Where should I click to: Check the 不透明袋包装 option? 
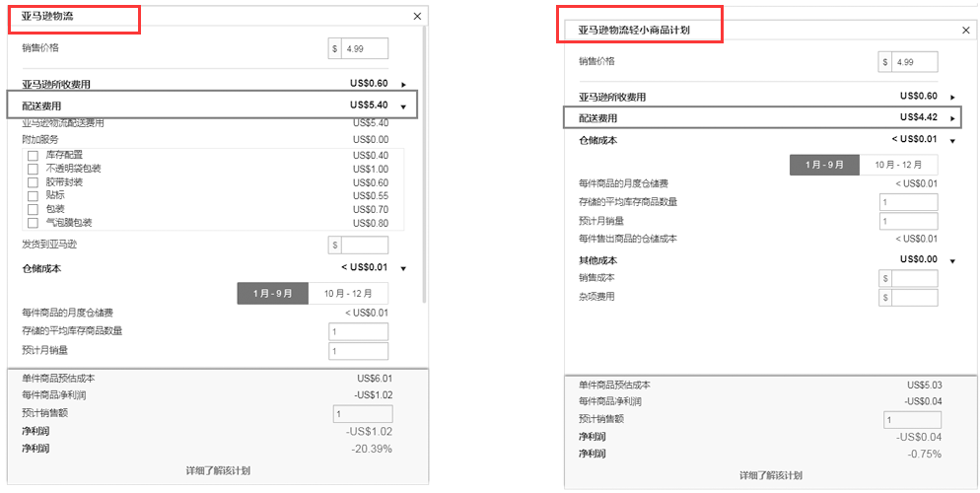(34, 170)
